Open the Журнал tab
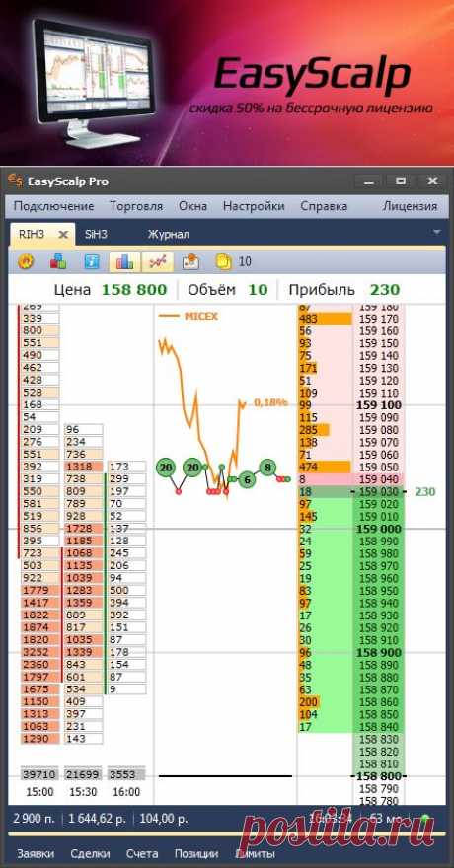Image resolution: width=454 pixels, height=868 pixels. click(x=169, y=234)
